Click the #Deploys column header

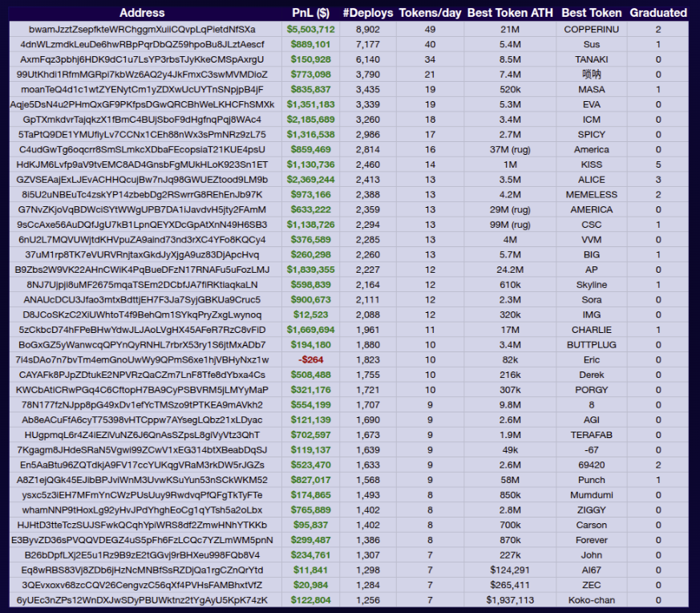(368, 13)
